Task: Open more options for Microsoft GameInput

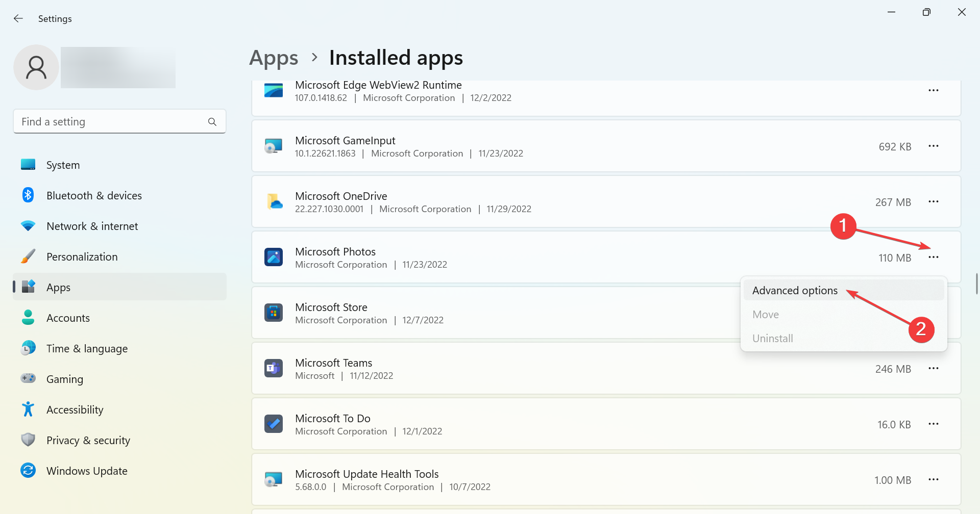Action: [934, 146]
